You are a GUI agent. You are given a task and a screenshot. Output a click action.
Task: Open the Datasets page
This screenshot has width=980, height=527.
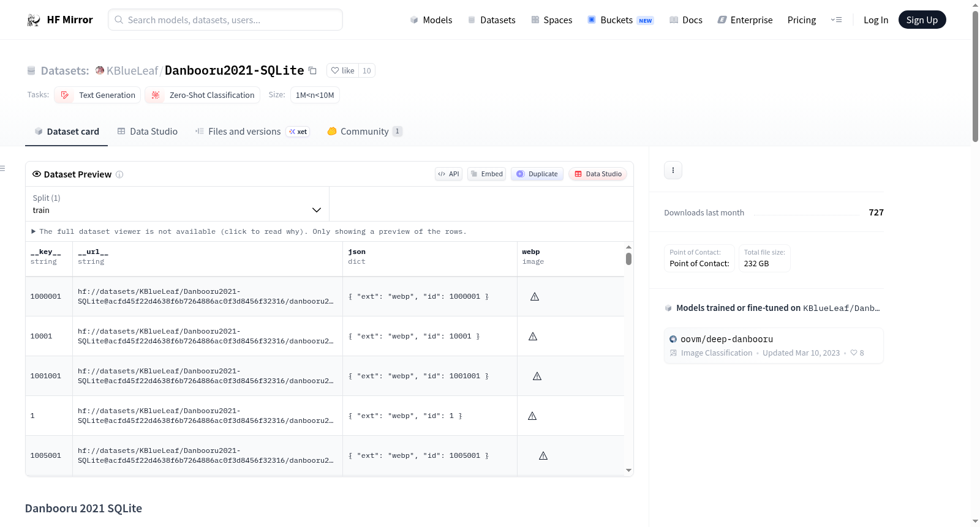pos(491,20)
